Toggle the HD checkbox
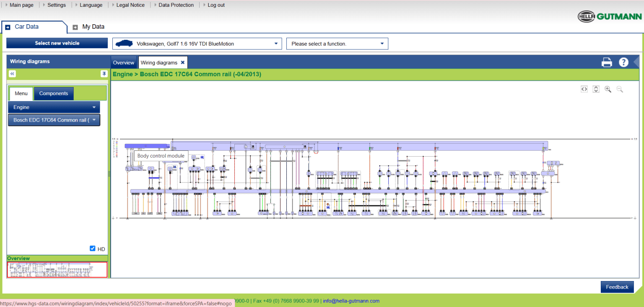The image size is (644, 307). pyautogui.click(x=93, y=249)
